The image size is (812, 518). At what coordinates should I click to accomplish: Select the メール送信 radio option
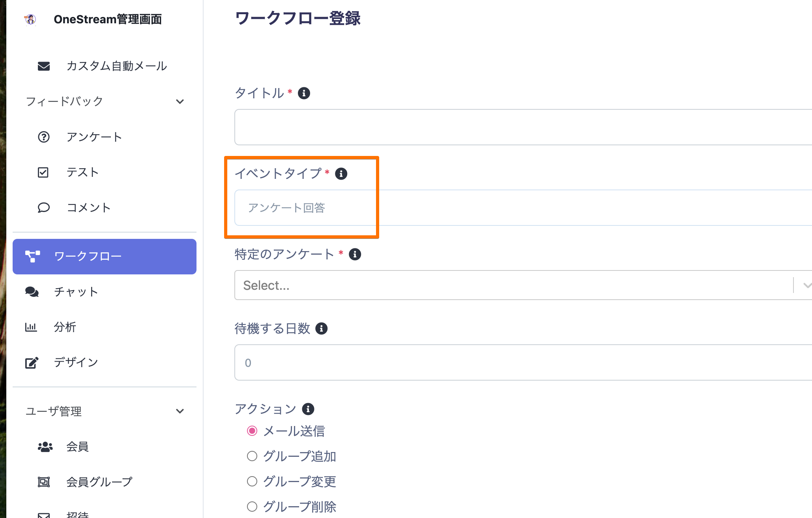pos(252,431)
